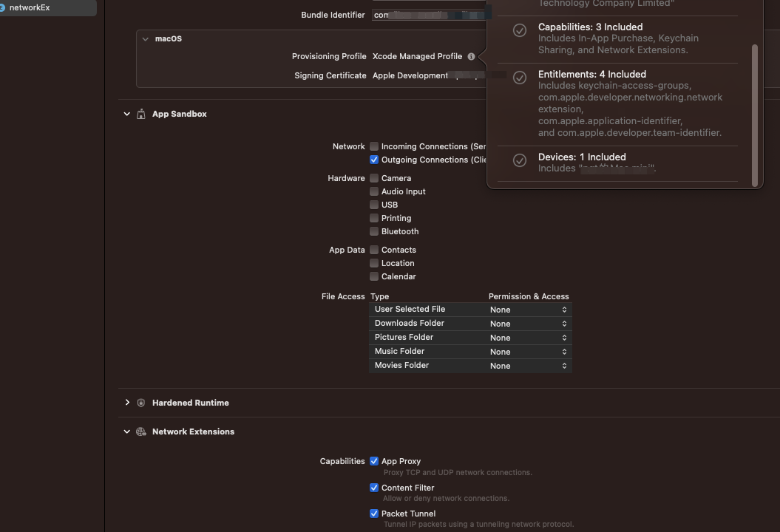
Task: Collapse the macOS signing section
Action: (146, 38)
